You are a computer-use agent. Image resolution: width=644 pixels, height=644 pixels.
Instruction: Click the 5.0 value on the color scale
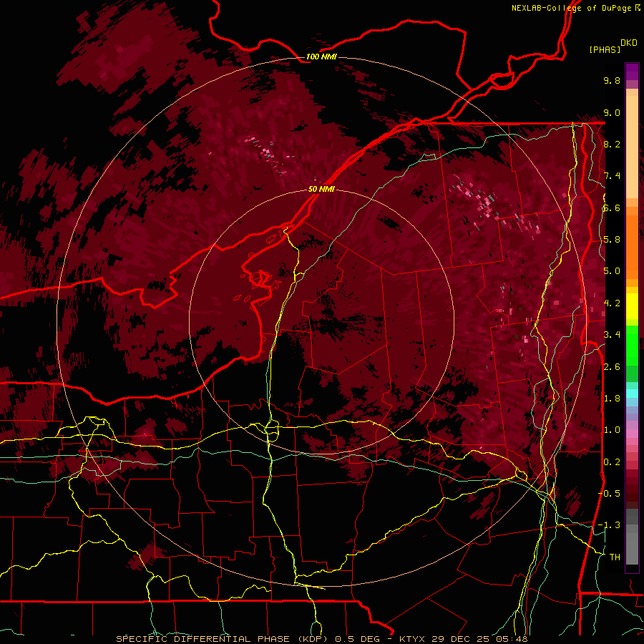click(x=612, y=271)
